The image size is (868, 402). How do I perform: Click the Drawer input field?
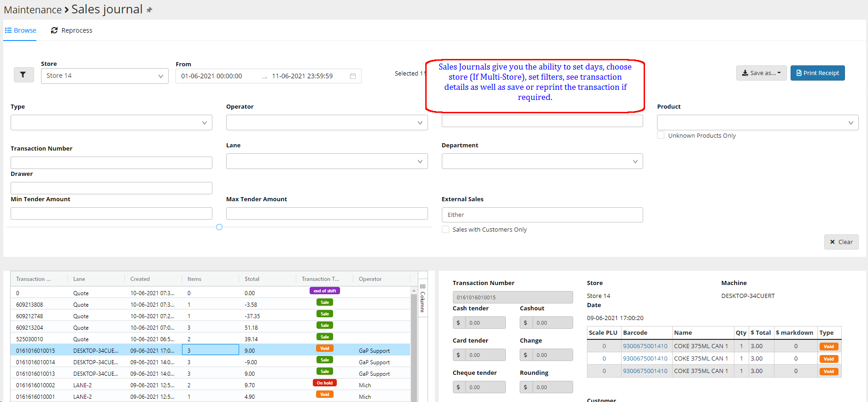(x=111, y=188)
